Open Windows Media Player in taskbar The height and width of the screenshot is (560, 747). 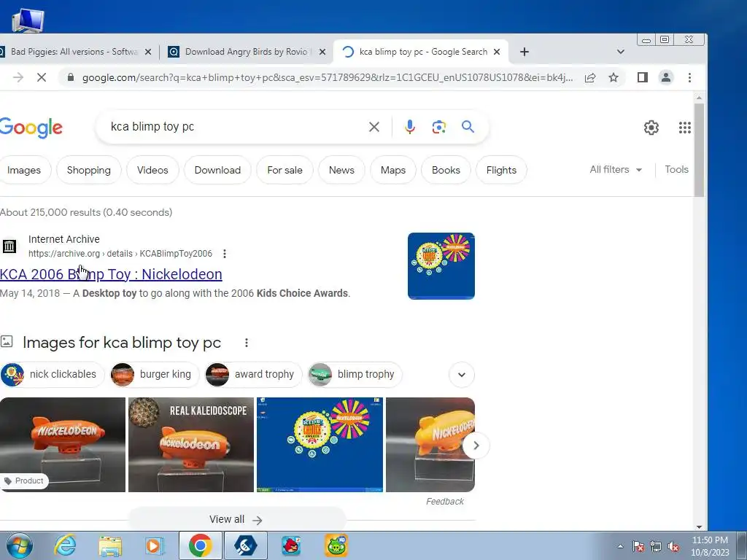coord(153,545)
